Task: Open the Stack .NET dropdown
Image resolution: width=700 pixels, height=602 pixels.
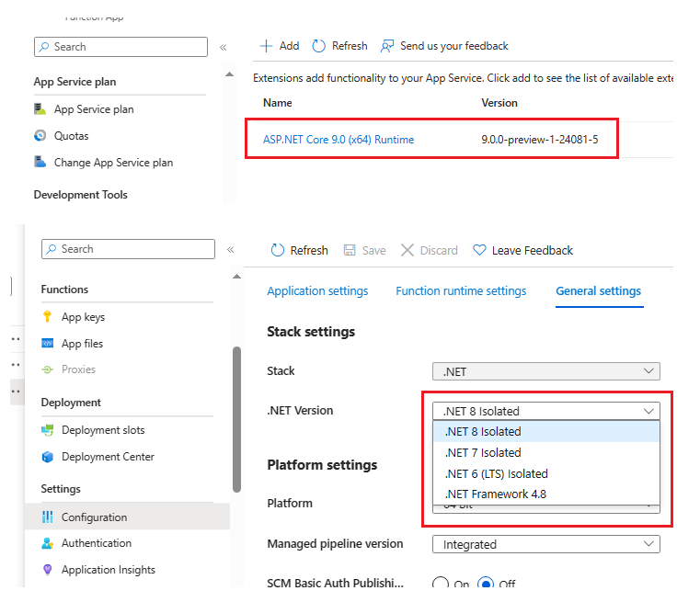Action: pos(546,371)
